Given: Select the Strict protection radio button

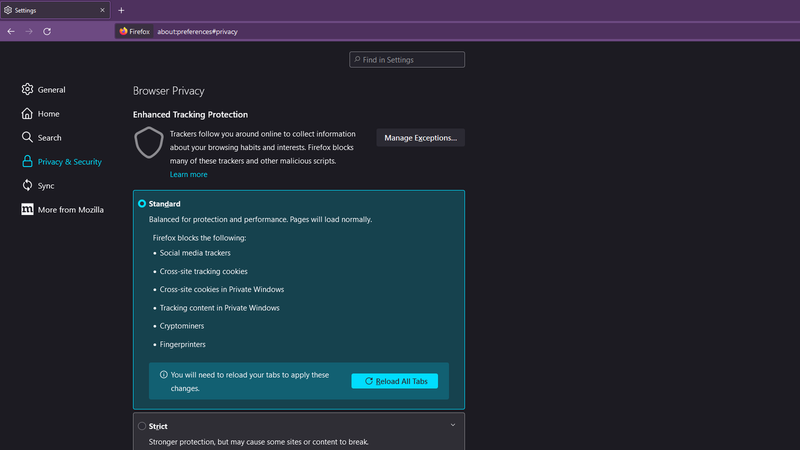Looking at the screenshot, I should pyautogui.click(x=142, y=426).
